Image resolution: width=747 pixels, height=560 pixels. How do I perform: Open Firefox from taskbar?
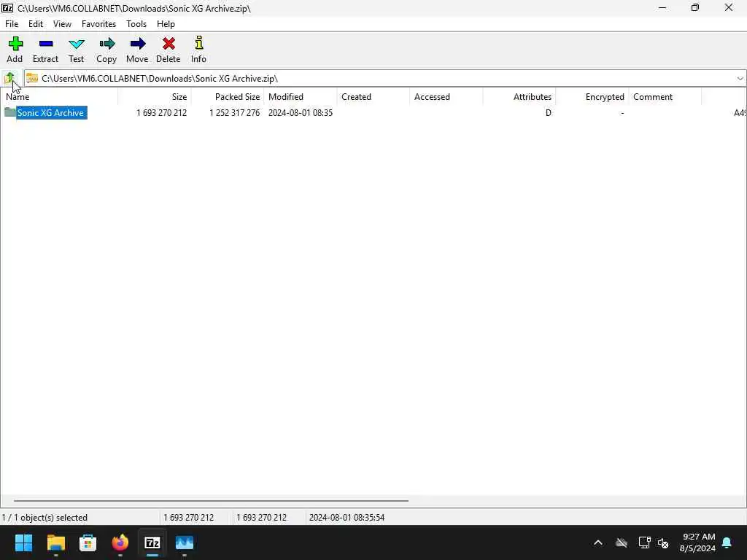pos(120,542)
